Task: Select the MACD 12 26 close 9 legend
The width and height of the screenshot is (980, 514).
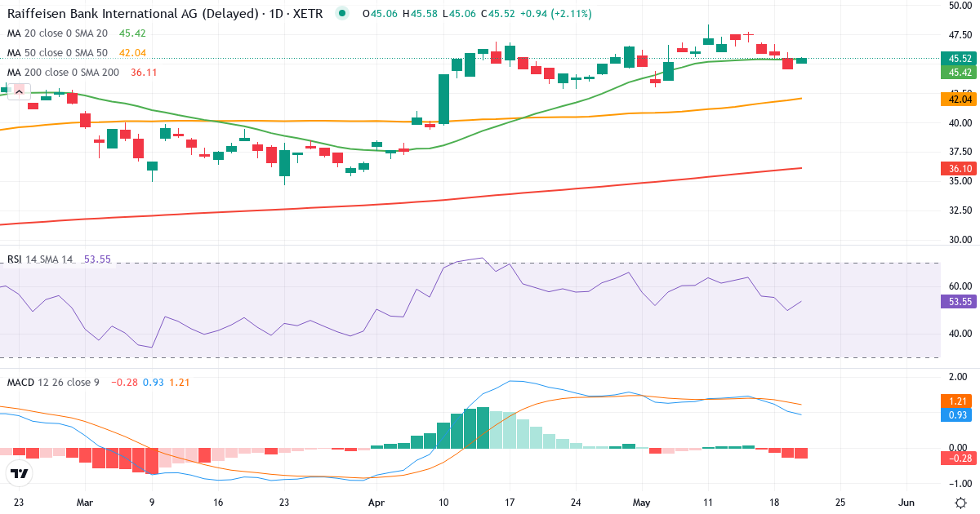Action: [53, 383]
